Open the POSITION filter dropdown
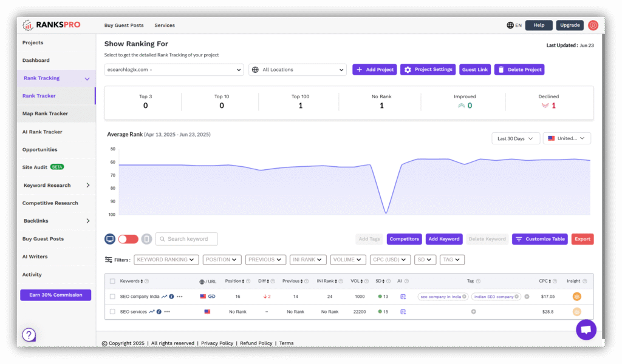This screenshot has width=622, height=364. coord(221,260)
